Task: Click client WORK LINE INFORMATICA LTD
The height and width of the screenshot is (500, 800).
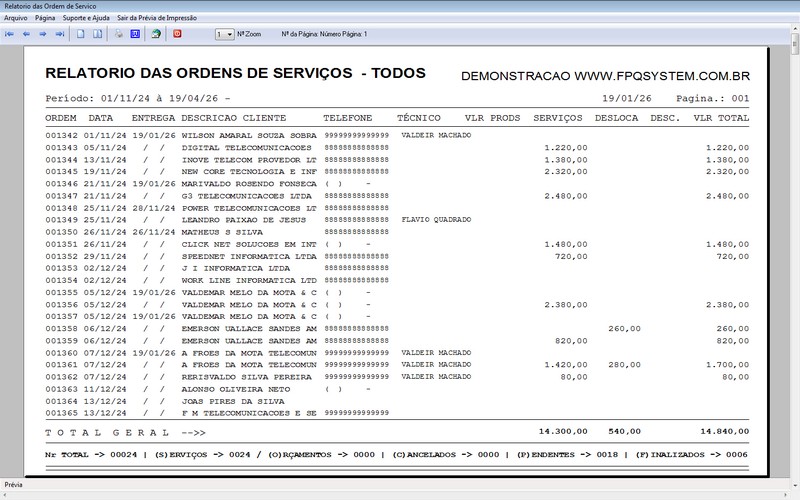Action: click(x=249, y=281)
